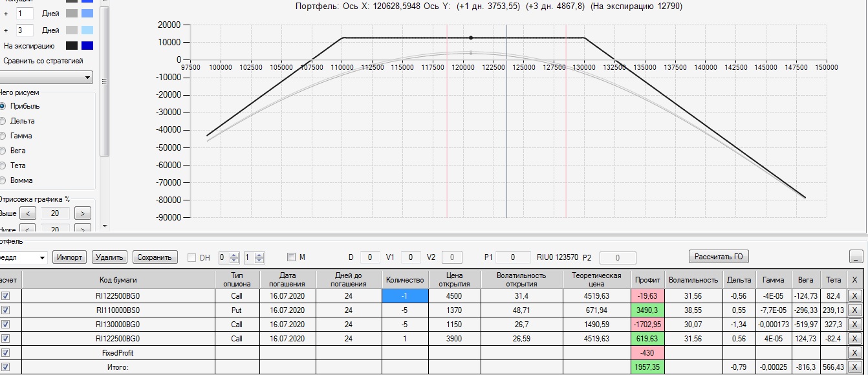Click the Удалить button
This screenshot has height=375, width=868.
pyautogui.click(x=110, y=257)
